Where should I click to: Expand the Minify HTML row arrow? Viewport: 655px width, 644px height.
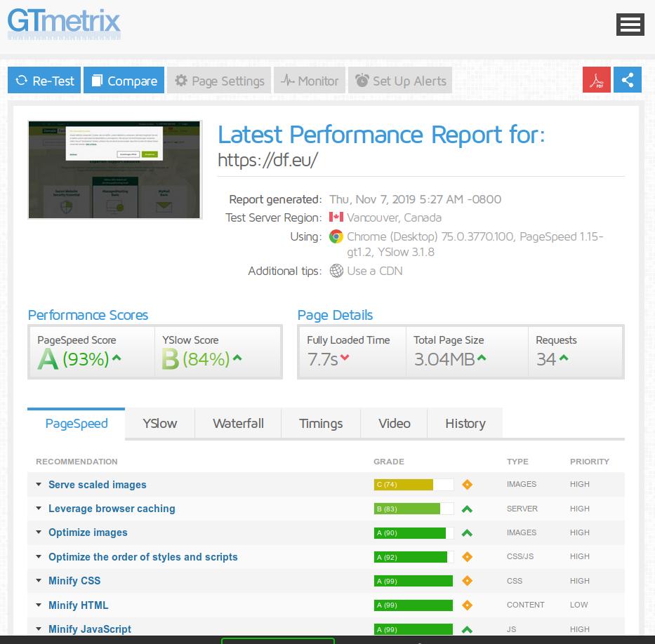39,605
